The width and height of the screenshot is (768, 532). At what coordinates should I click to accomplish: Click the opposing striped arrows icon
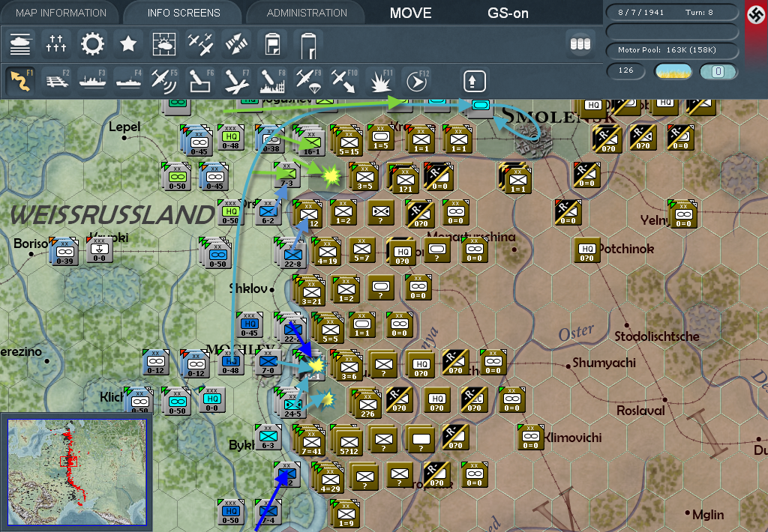click(236, 44)
